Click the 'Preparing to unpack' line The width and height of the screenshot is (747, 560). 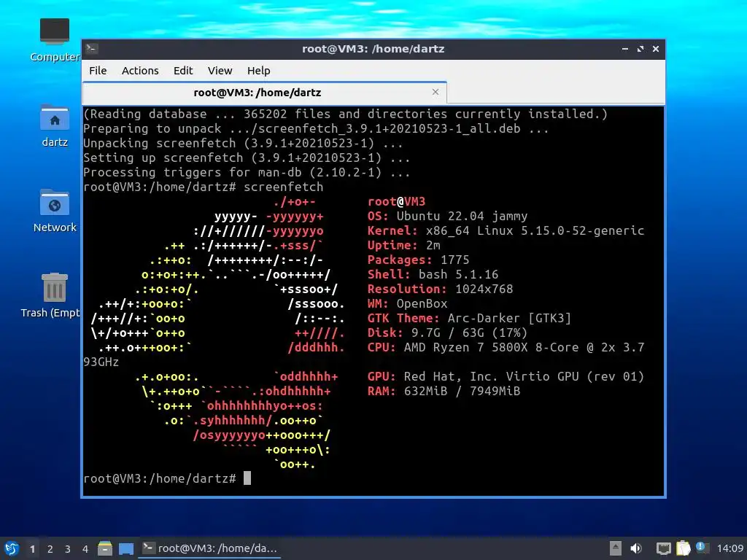[x=316, y=128]
